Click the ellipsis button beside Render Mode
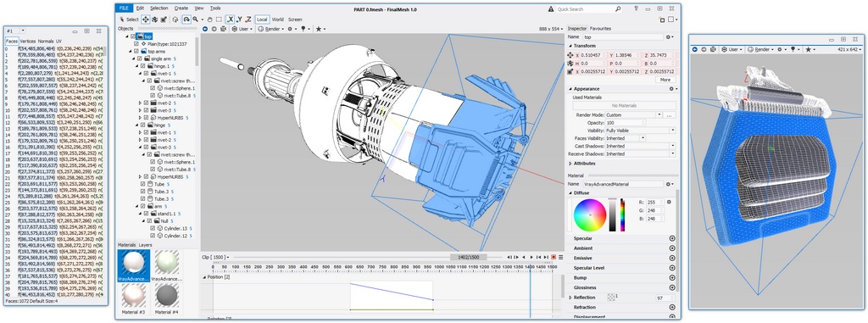868x323 pixels. click(670, 114)
